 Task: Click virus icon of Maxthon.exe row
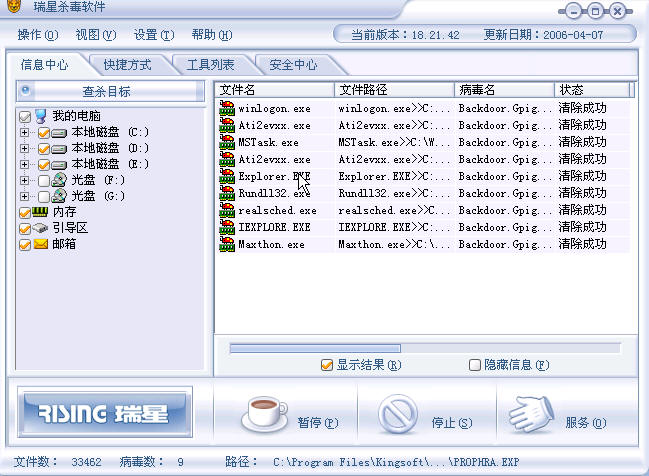(x=227, y=244)
